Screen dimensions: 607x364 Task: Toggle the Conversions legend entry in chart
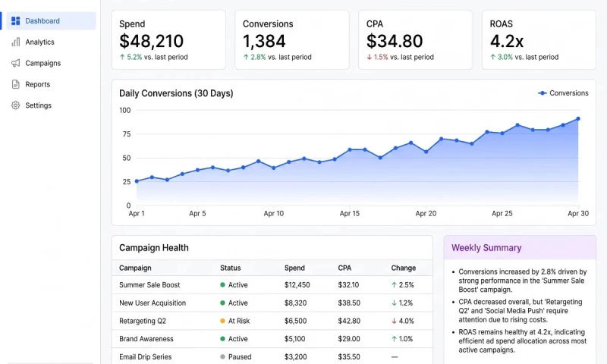click(x=563, y=93)
